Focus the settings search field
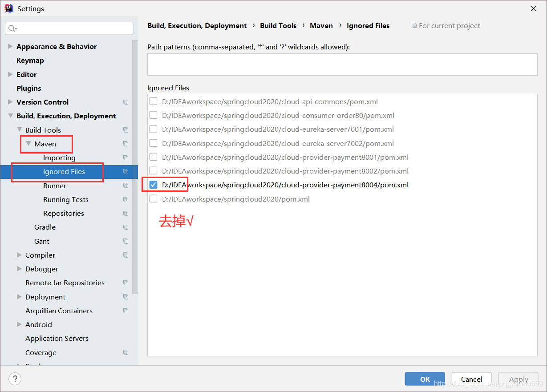The image size is (547, 392). (69, 28)
